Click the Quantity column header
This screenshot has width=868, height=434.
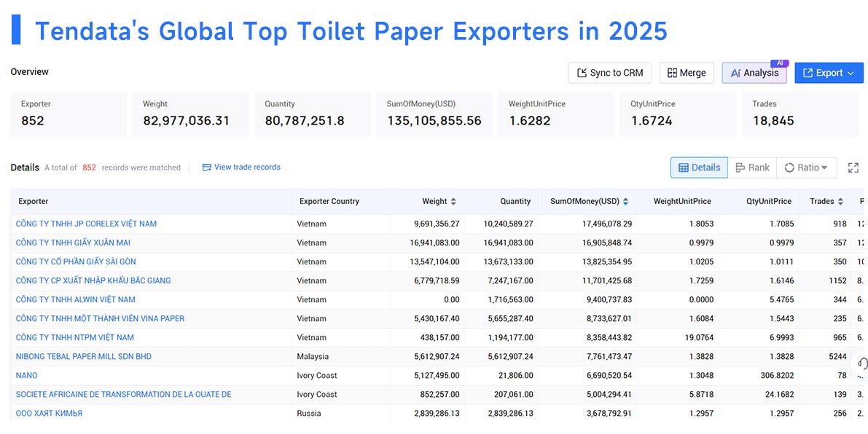point(515,201)
